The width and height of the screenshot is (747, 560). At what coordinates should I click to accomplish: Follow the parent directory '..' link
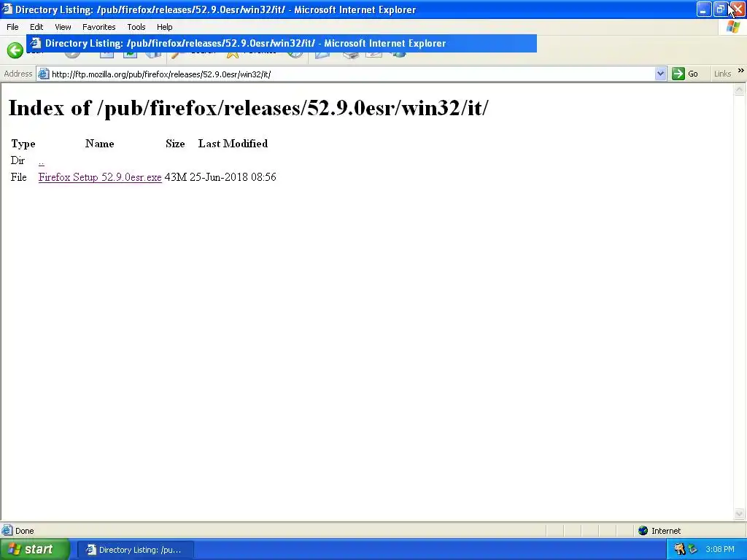pyautogui.click(x=42, y=161)
